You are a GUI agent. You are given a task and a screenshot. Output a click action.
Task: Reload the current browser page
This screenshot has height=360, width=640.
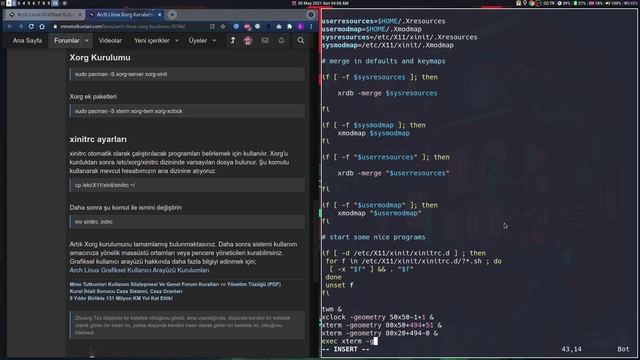tap(31, 27)
